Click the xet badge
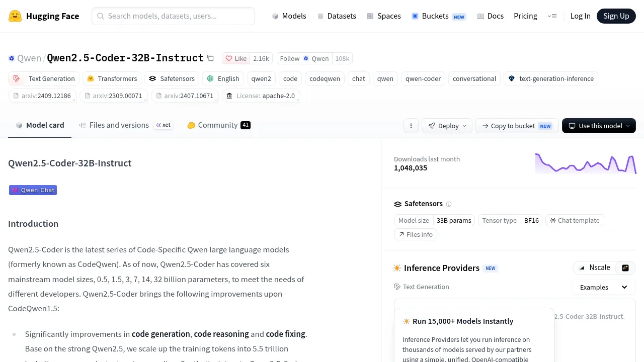 coord(163,125)
